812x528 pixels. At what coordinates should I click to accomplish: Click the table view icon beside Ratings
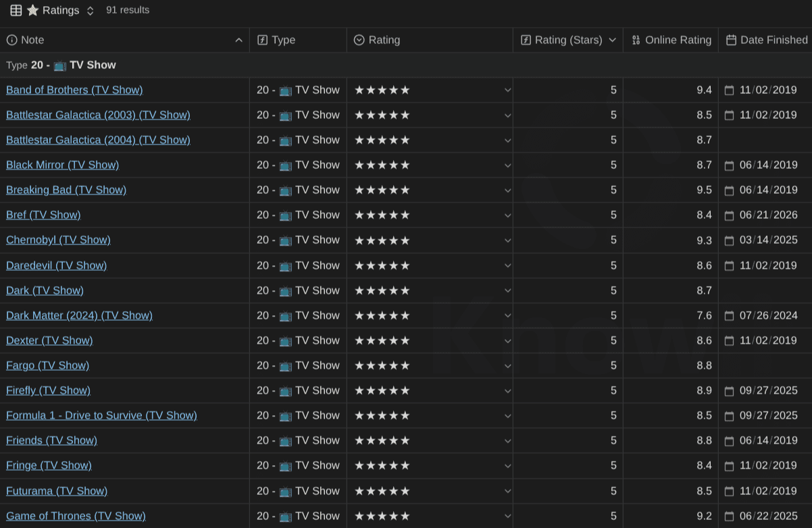[16, 10]
